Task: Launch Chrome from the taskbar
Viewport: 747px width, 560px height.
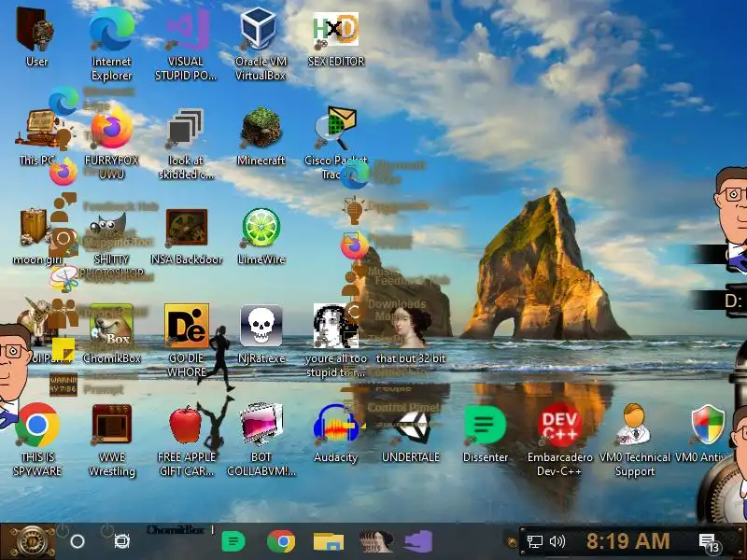Action: click(x=281, y=541)
